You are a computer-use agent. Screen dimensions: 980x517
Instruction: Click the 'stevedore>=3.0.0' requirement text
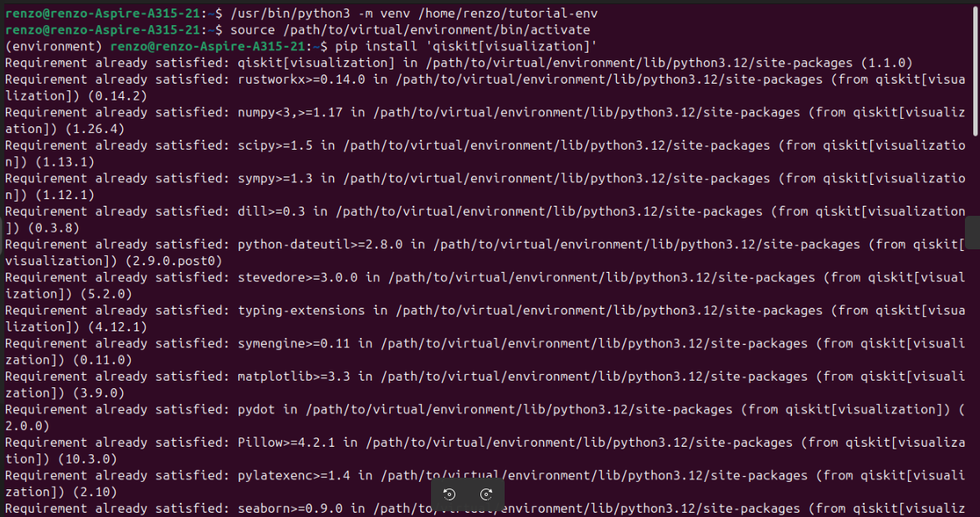click(297, 278)
